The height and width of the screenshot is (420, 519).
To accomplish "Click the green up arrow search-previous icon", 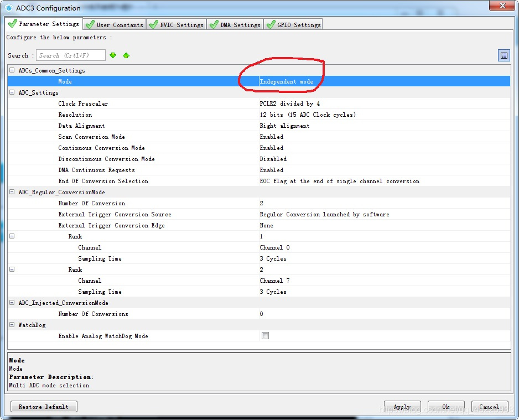I will point(126,55).
